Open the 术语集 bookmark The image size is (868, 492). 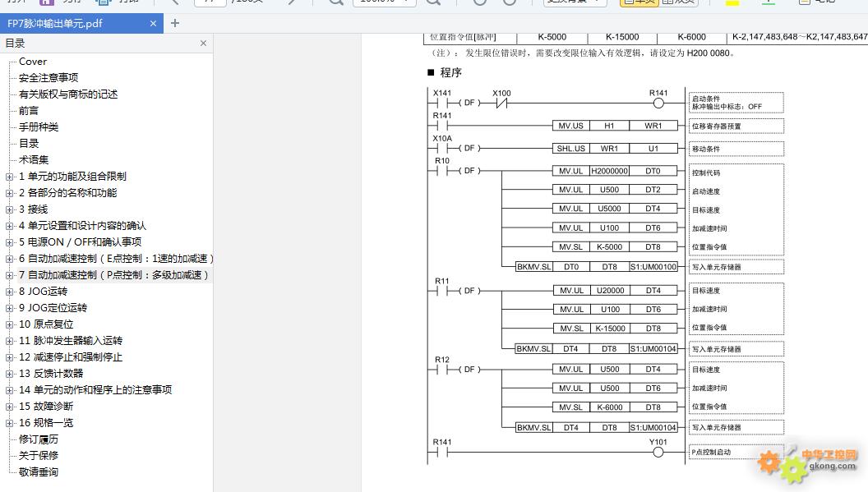pos(33,160)
